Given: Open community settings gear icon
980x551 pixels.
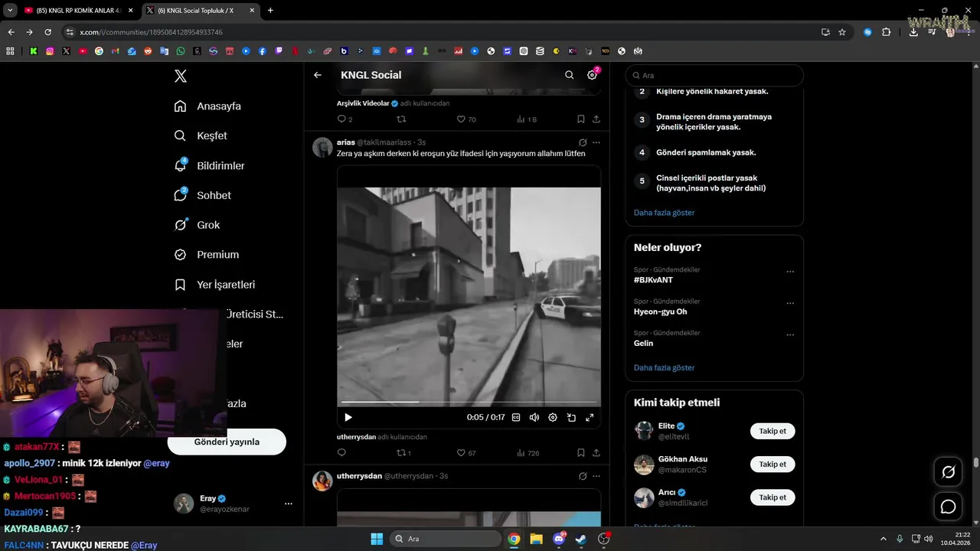Looking at the screenshot, I should point(592,75).
